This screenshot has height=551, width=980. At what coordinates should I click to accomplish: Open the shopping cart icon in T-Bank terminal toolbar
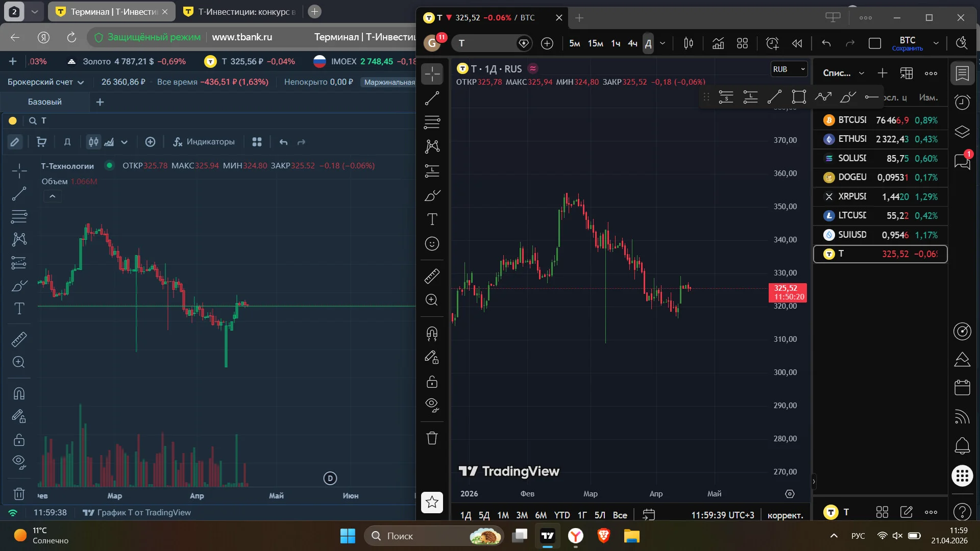pos(42,142)
